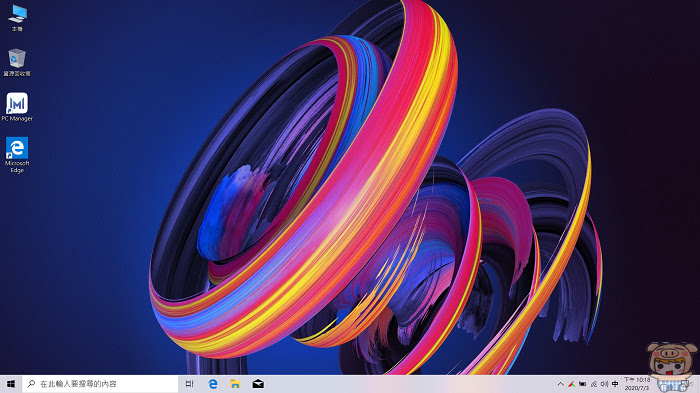The width and height of the screenshot is (700, 393).
Task: Click the red-green tray app icon
Action: coord(571,384)
